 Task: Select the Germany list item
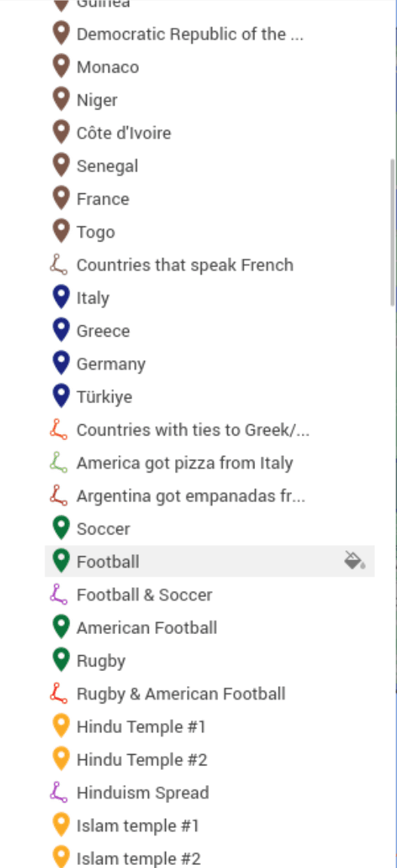[x=209, y=364]
